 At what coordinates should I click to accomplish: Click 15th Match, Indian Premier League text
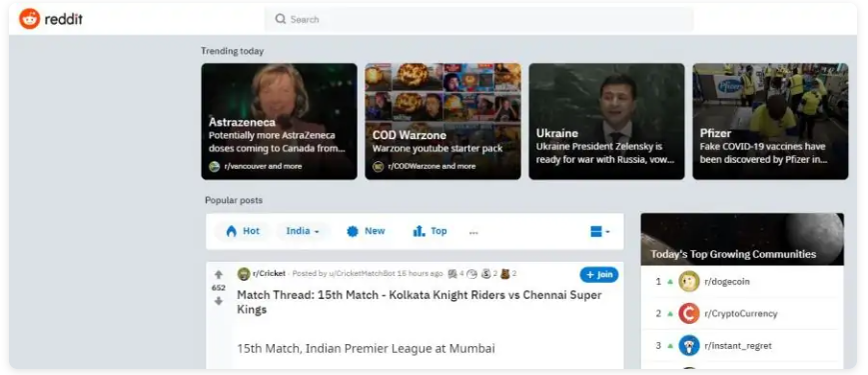pos(366,348)
